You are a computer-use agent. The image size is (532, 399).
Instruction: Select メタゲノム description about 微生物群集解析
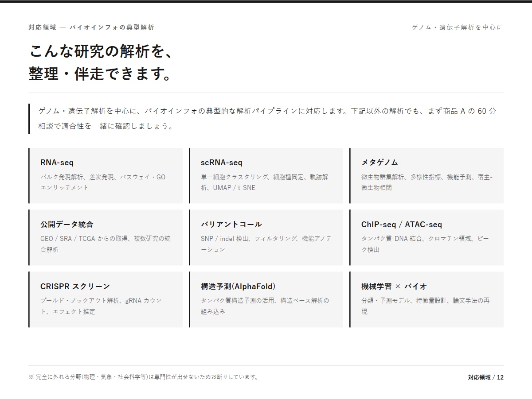427,182
